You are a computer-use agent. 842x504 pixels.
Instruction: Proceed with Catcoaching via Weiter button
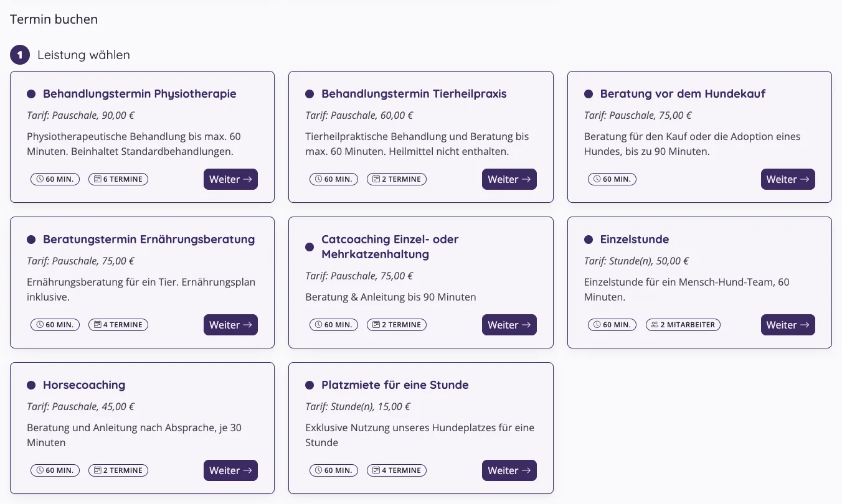[509, 325]
